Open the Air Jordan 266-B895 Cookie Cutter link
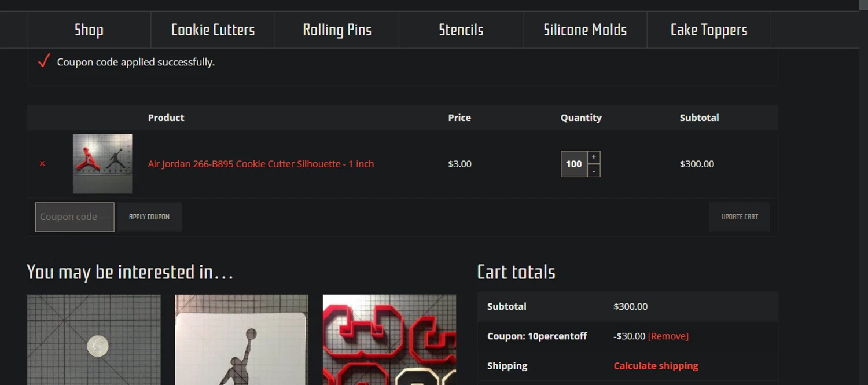 pos(261,164)
